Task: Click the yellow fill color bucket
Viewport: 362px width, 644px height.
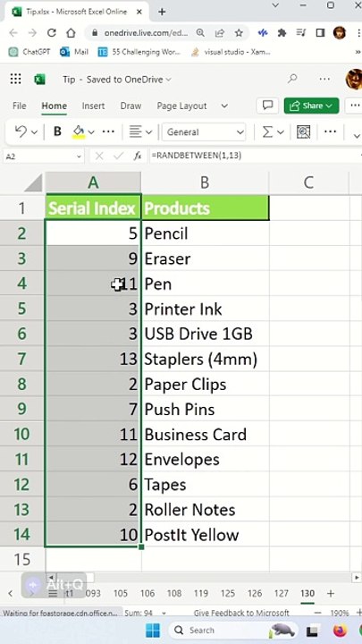Action: 79,131
